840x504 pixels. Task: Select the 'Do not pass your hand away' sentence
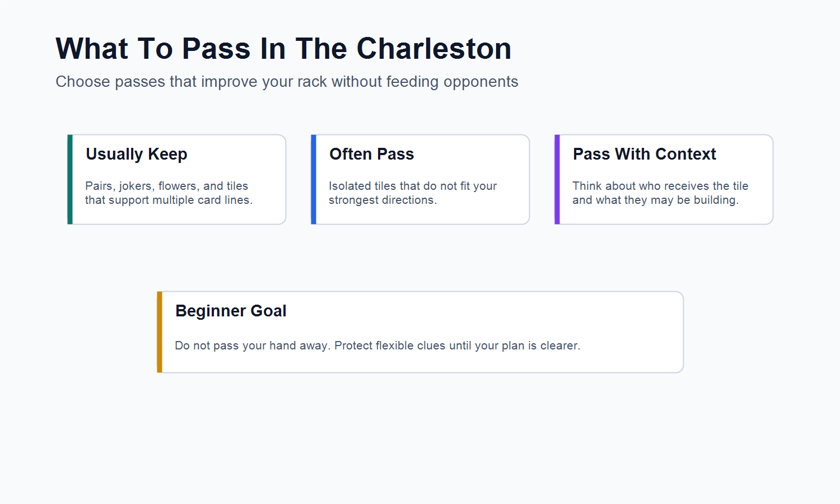252,346
